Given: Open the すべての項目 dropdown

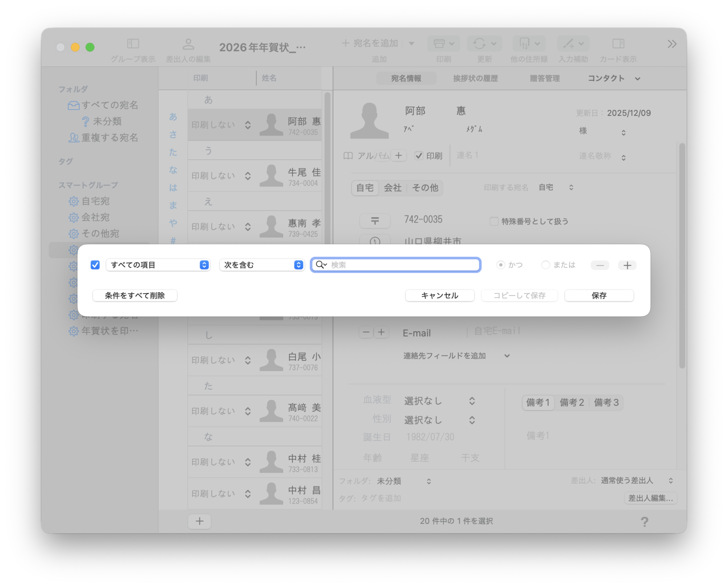Looking at the screenshot, I should pos(158,265).
